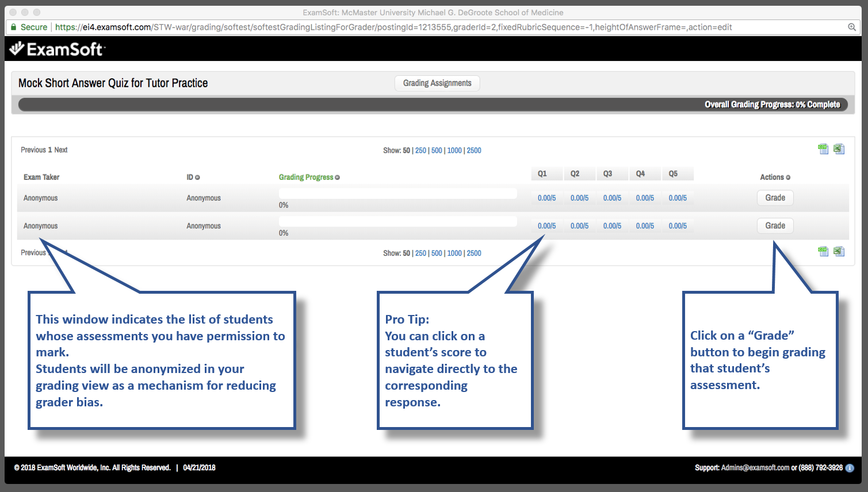Click the Admins@examsoft.com support email
This screenshot has width=868, height=492.
(755, 468)
